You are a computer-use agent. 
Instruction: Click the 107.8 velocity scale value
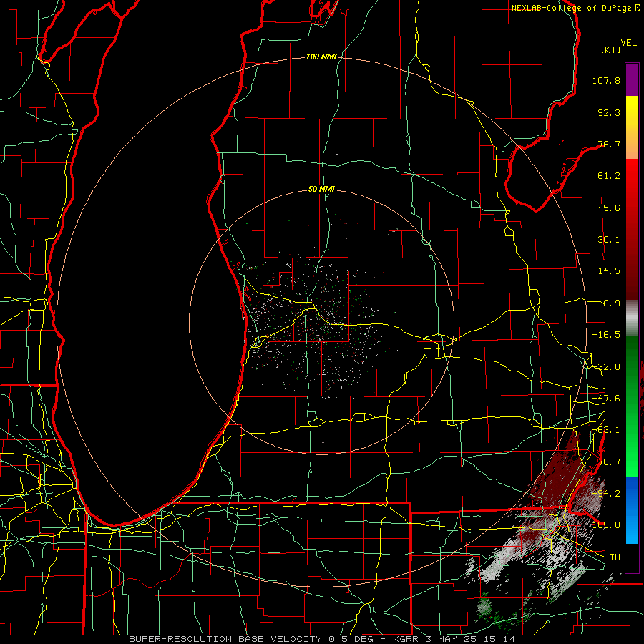(x=606, y=80)
